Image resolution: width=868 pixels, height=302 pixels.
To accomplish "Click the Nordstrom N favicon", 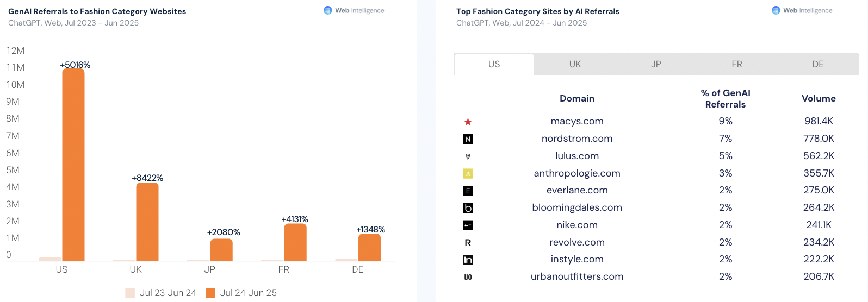I will point(468,139).
